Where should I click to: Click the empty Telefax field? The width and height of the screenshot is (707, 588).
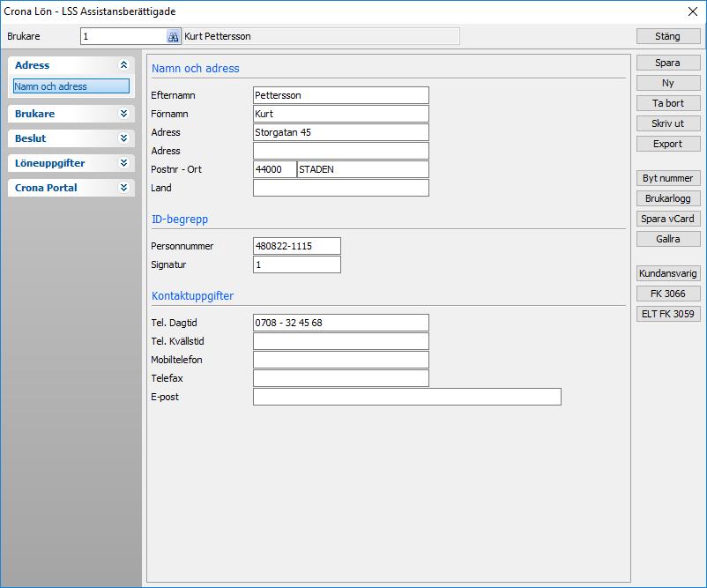click(x=341, y=378)
